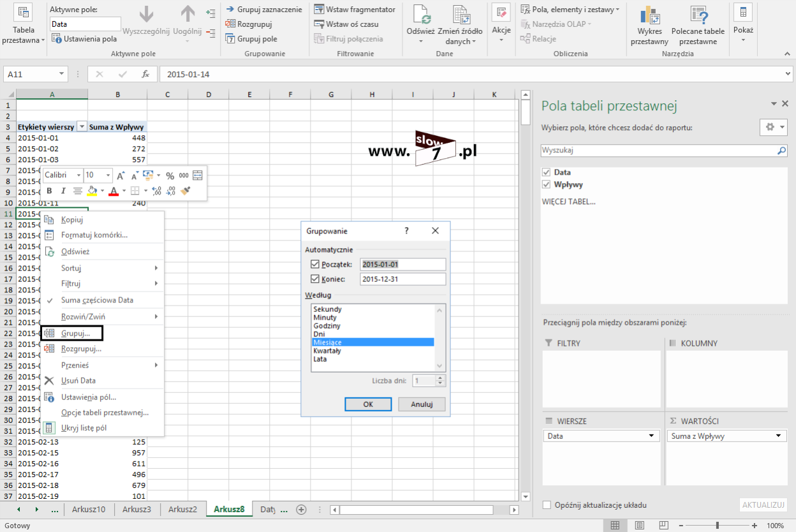Image resolution: width=796 pixels, height=532 pixels.
Task: Click the Koniec date input field
Action: coord(402,279)
